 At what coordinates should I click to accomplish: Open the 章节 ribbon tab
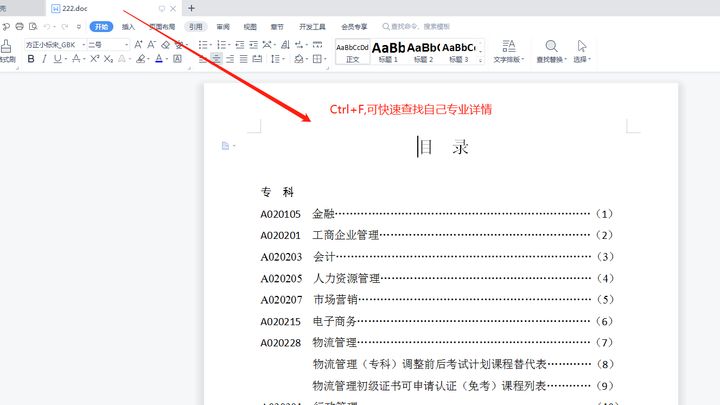[x=277, y=27]
